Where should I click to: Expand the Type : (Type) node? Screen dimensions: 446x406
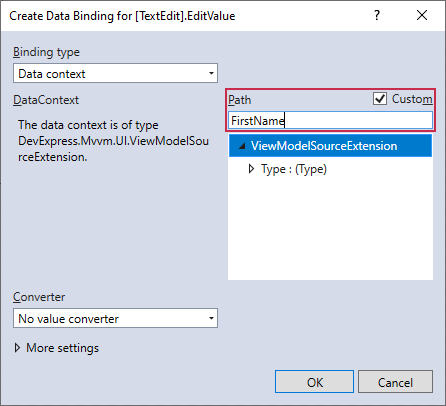click(251, 169)
